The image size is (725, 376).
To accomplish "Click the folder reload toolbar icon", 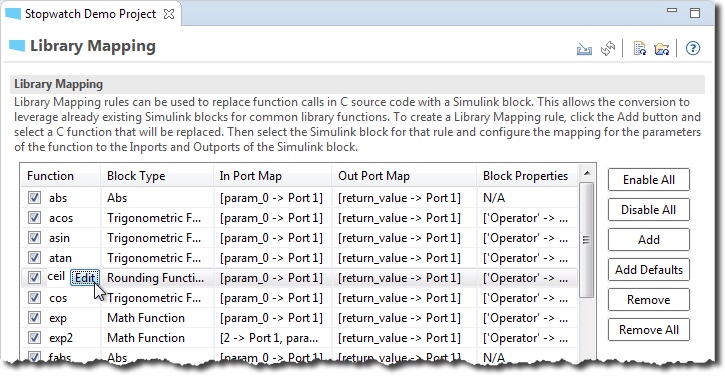I will (x=662, y=49).
